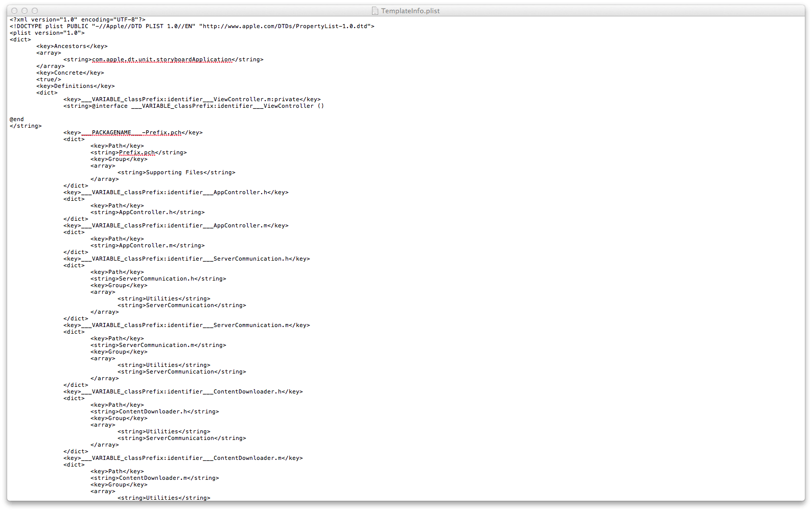Click the ViewController.m:private key line
Viewport: 812px width, 511px height.
tap(192, 99)
